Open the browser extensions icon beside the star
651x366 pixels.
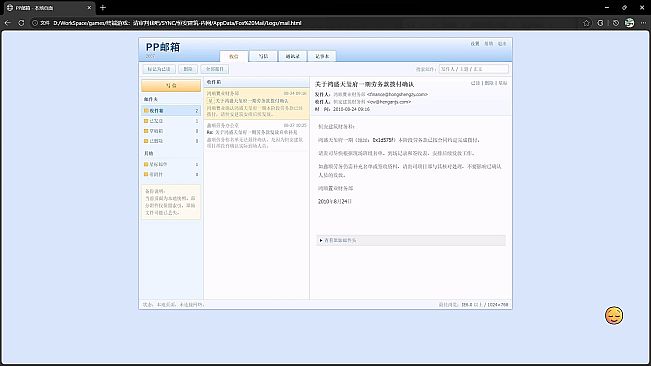point(600,23)
